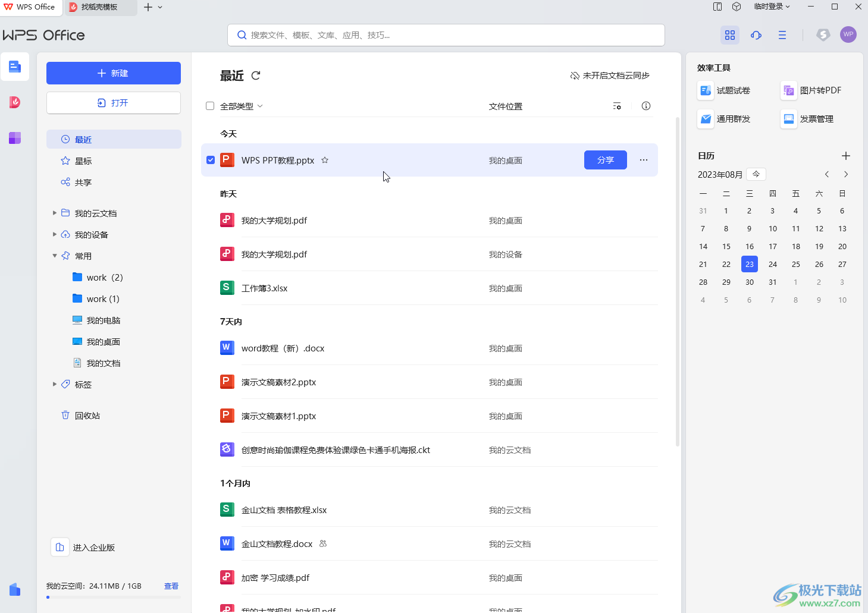Expand 我的设备 tree node
868x613 pixels.
tap(55, 234)
